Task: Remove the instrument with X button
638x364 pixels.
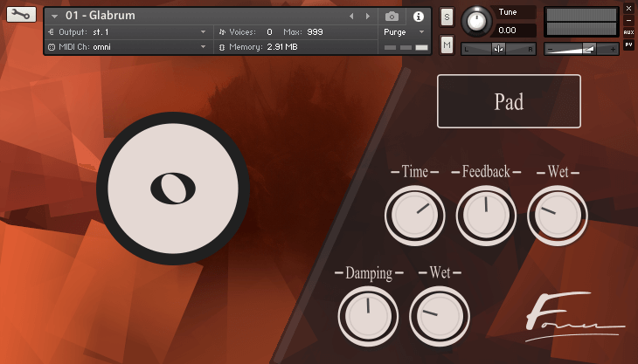Action: point(628,8)
